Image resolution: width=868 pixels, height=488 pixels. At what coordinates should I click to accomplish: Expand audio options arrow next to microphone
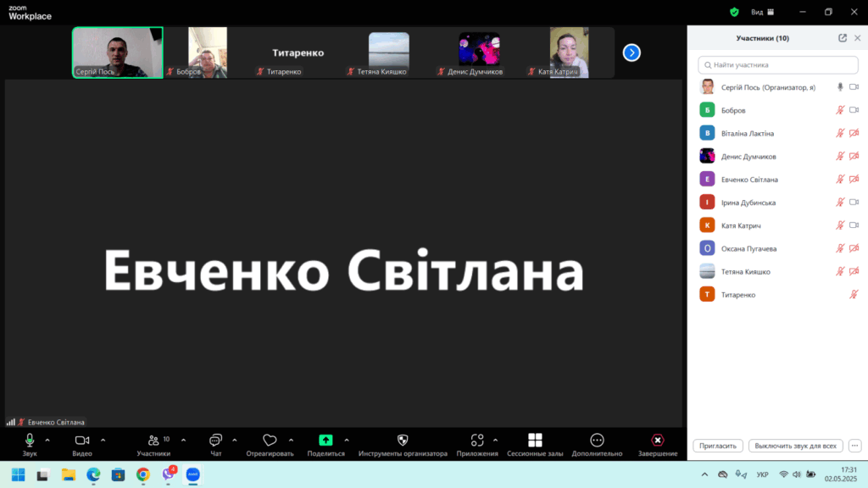47,440
